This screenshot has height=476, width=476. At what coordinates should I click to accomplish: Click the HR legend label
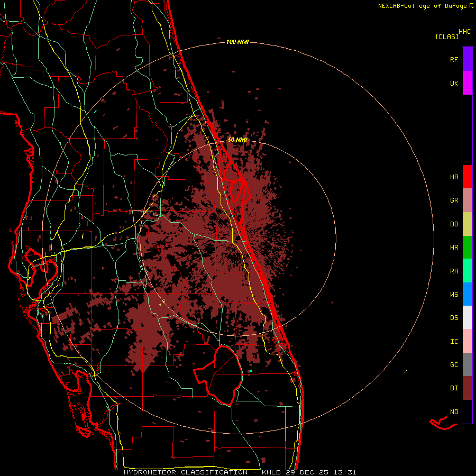click(454, 248)
